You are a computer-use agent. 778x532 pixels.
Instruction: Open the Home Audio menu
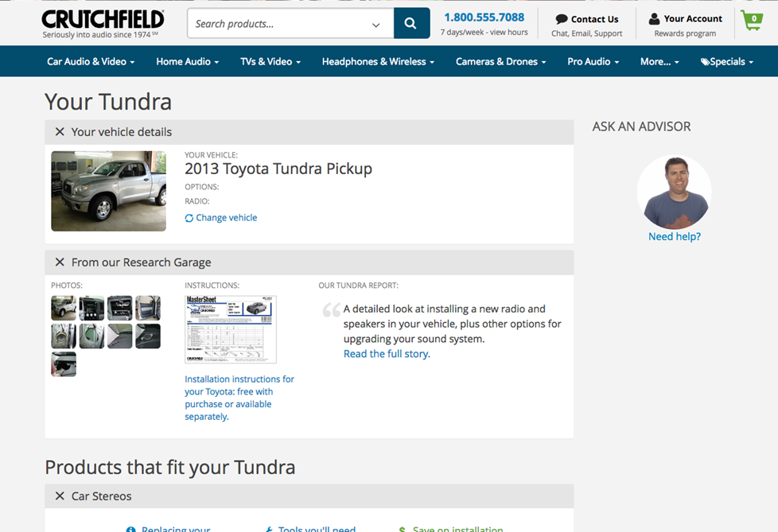pyautogui.click(x=188, y=61)
